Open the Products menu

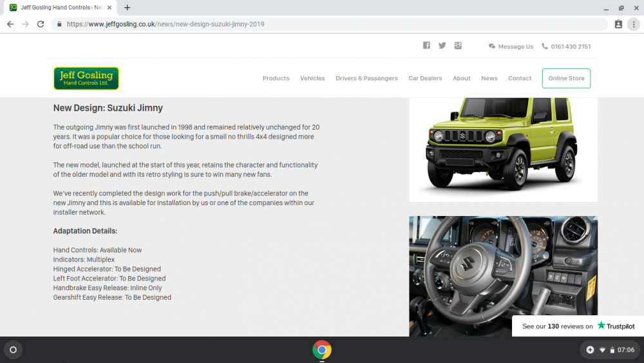(276, 78)
